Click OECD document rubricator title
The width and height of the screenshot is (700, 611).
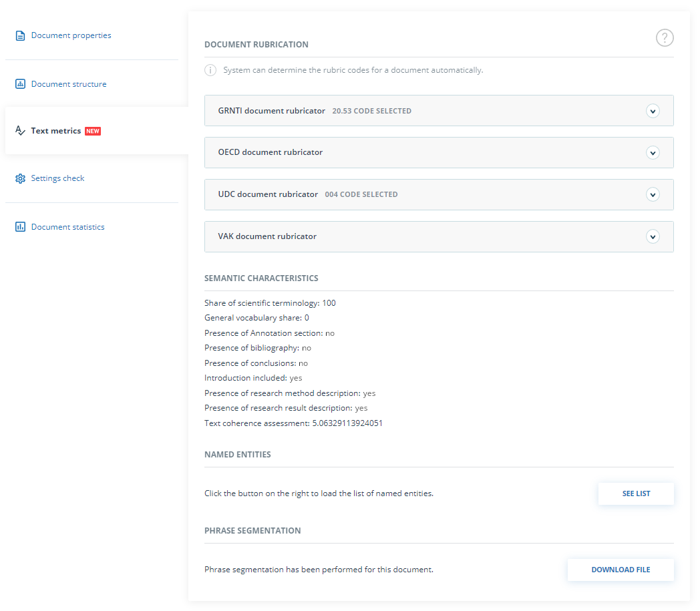pyautogui.click(x=270, y=152)
